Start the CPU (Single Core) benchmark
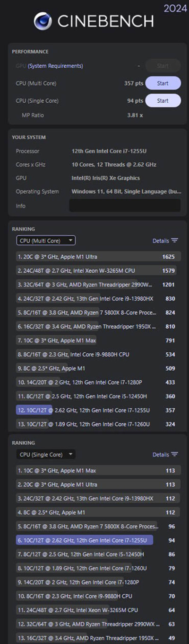The width and height of the screenshot is (189, 644). pyautogui.click(x=163, y=101)
